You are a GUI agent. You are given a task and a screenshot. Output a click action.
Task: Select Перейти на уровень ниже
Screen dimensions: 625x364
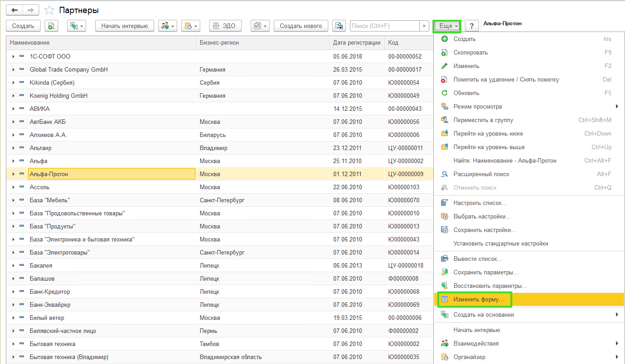pos(528,134)
